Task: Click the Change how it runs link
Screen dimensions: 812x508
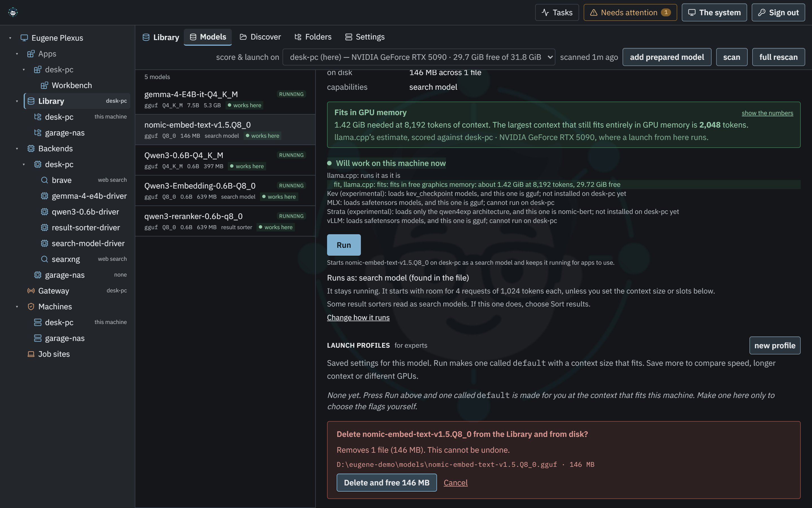Action: point(358,317)
